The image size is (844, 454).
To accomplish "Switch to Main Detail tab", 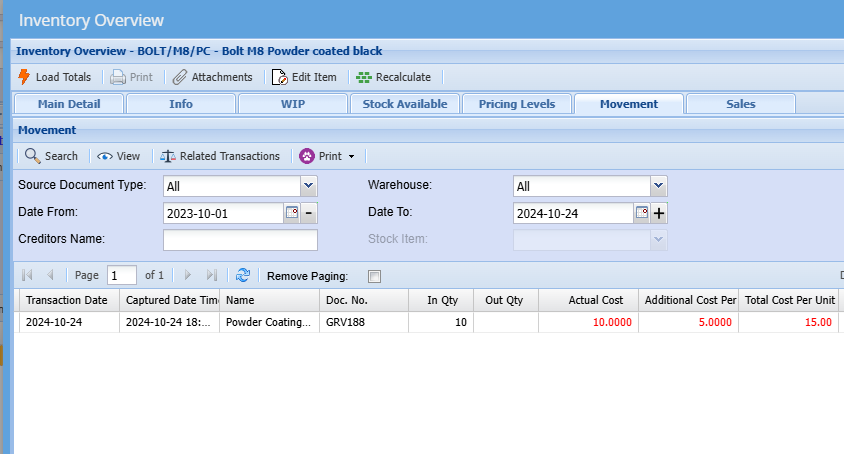I will [69, 104].
